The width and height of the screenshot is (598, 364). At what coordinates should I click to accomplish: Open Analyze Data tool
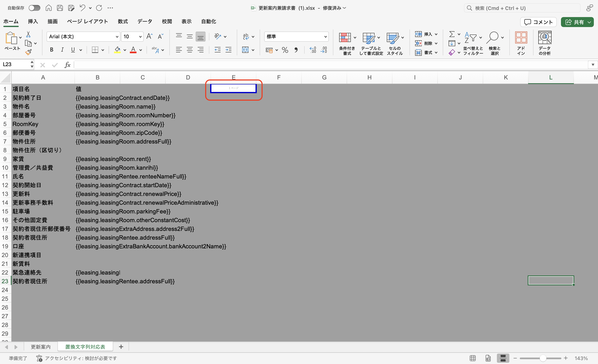tap(545, 43)
